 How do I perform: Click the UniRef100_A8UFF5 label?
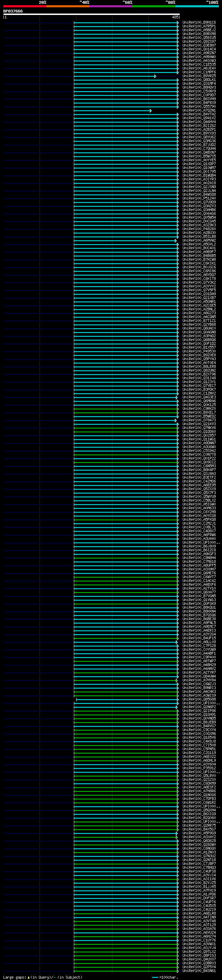coord(199,566)
